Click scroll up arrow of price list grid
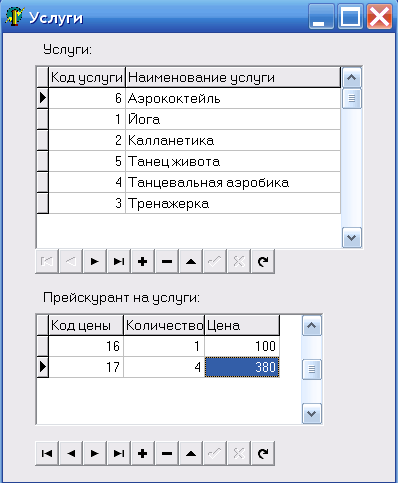The height and width of the screenshot is (483, 398). tap(312, 325)
